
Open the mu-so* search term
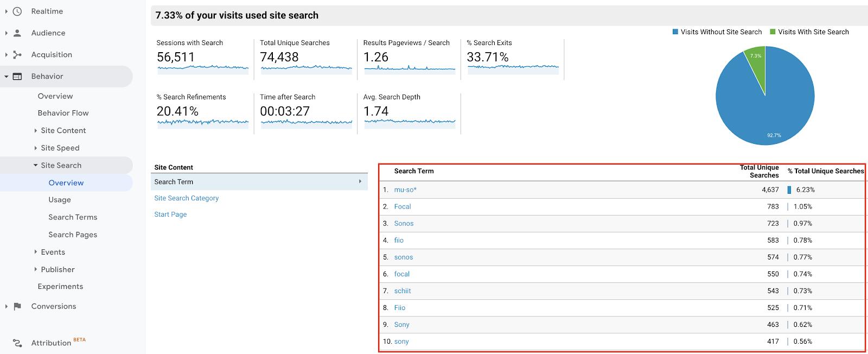[x=405, y=190]
